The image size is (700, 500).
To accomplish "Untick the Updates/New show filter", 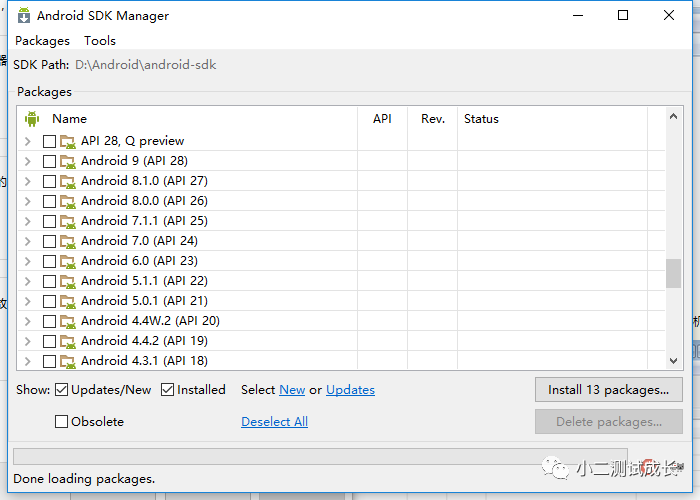I will [62, 390].
